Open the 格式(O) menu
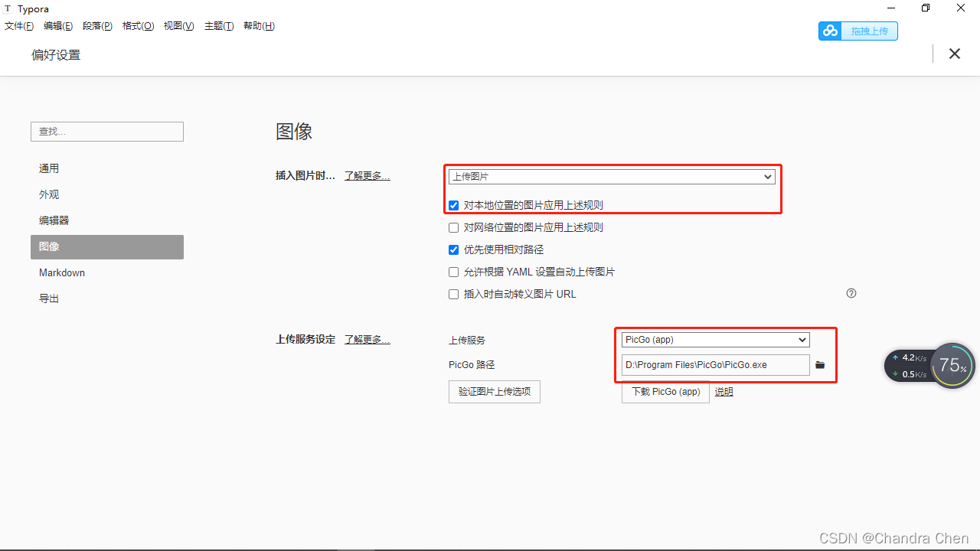The image size is (980, 551). (139, 26)
